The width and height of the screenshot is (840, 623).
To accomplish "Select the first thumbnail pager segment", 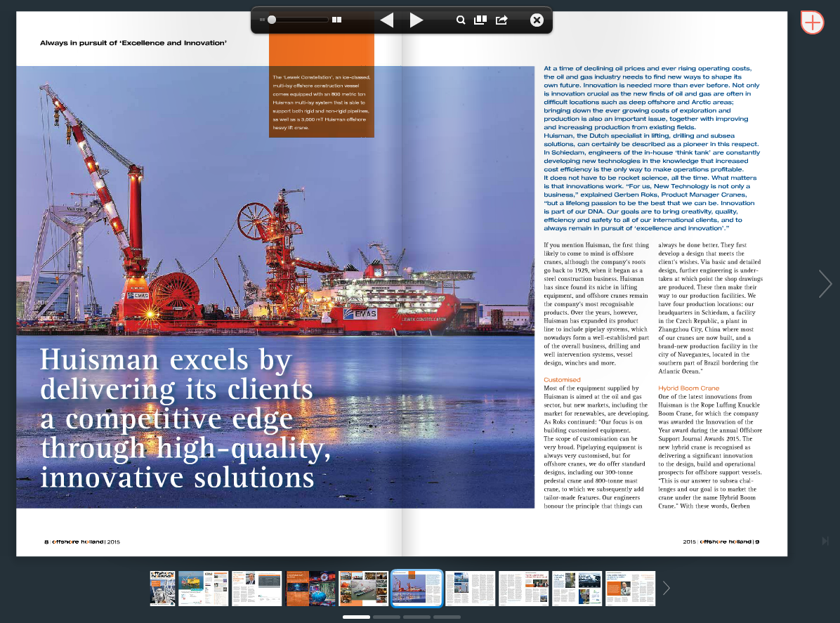I will coord(356,617).
